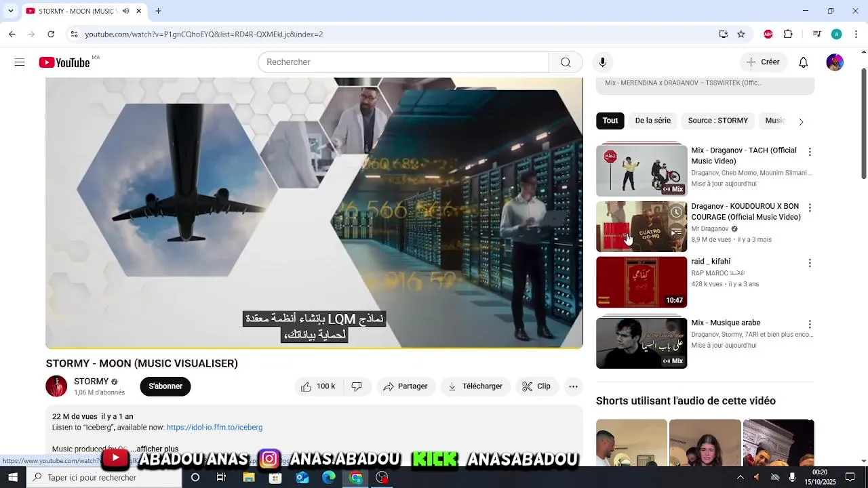View site information icon in address bar
Viewport: 868px width, 488px height.
coord(74,34)
